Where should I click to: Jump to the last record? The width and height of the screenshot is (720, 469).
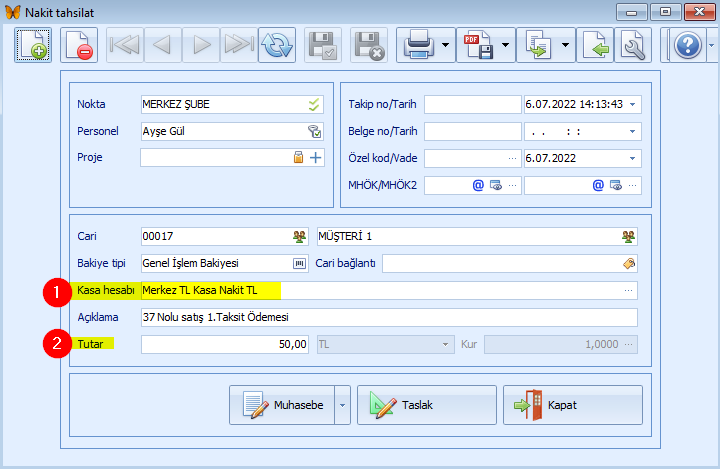point(239,45)
